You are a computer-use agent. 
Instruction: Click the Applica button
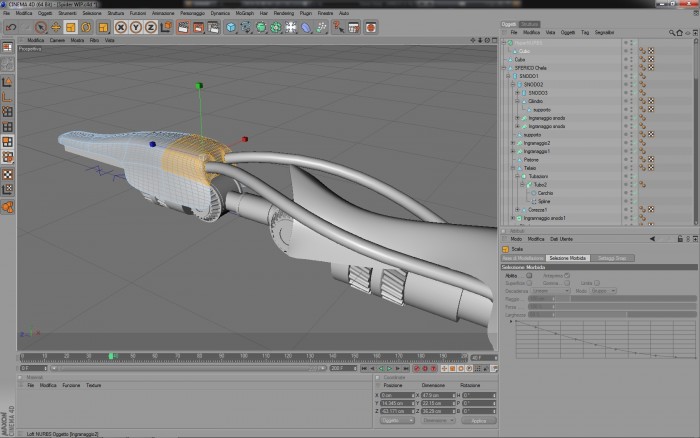[x=479, y=421]
